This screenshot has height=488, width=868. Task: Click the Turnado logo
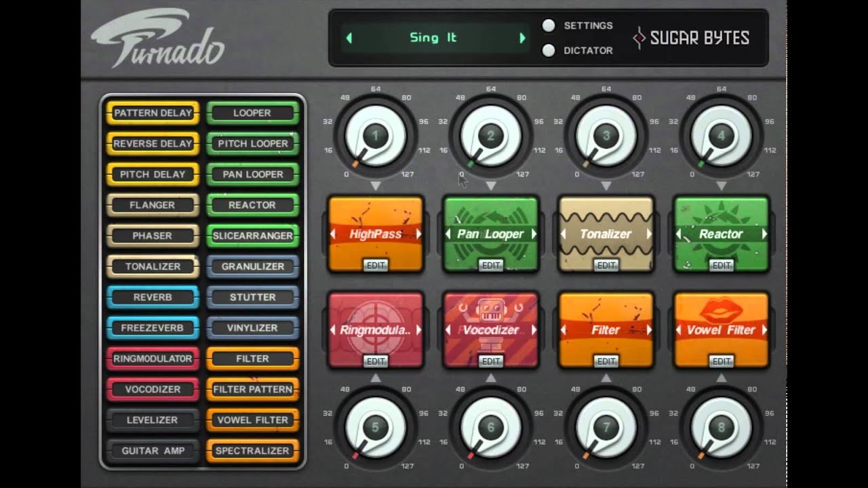click(157, 39)
